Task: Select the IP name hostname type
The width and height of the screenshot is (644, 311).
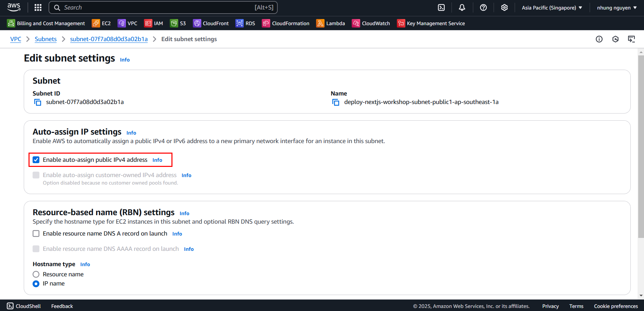Action: click(36, 284)
